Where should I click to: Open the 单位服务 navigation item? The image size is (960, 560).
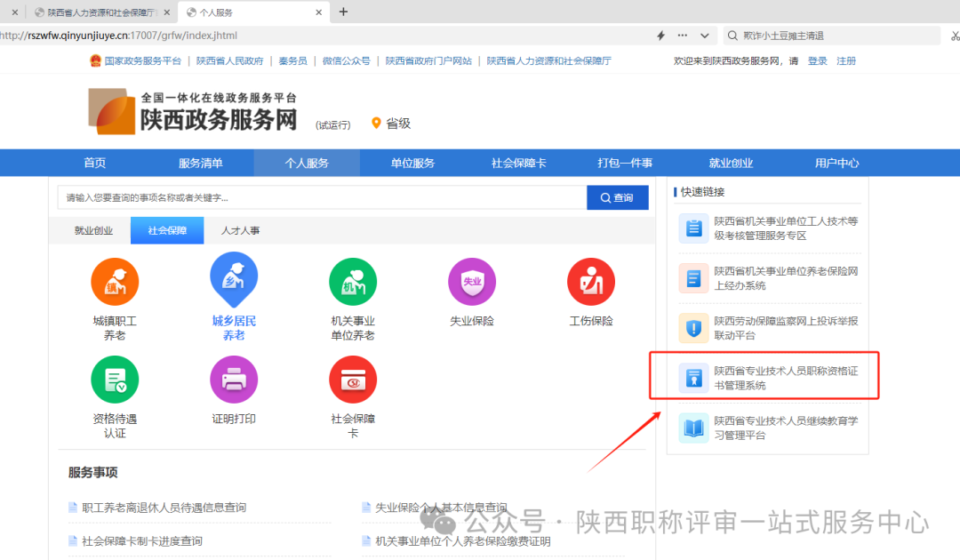412,163
